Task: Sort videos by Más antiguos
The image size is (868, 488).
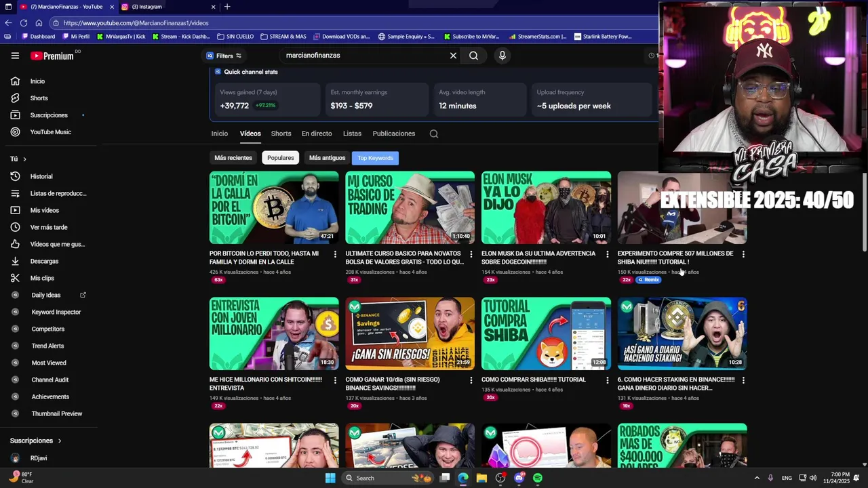Action: click(x=327, y=158)
